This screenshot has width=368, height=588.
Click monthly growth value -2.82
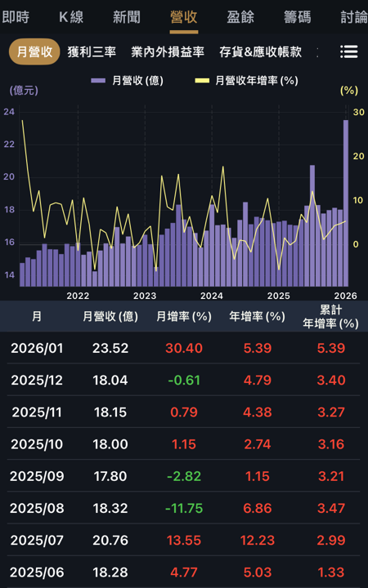184,476
